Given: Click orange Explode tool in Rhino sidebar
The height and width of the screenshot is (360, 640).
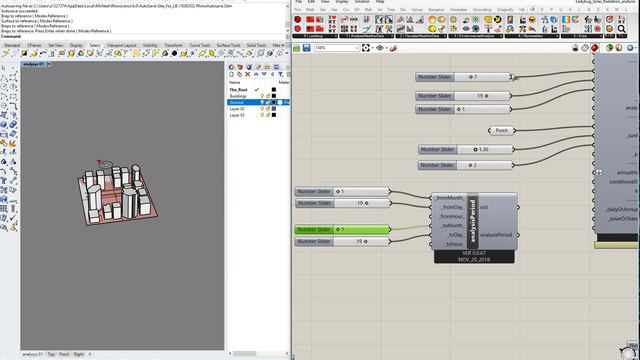Looking at the screenshot, I should [x=12, y=143].
